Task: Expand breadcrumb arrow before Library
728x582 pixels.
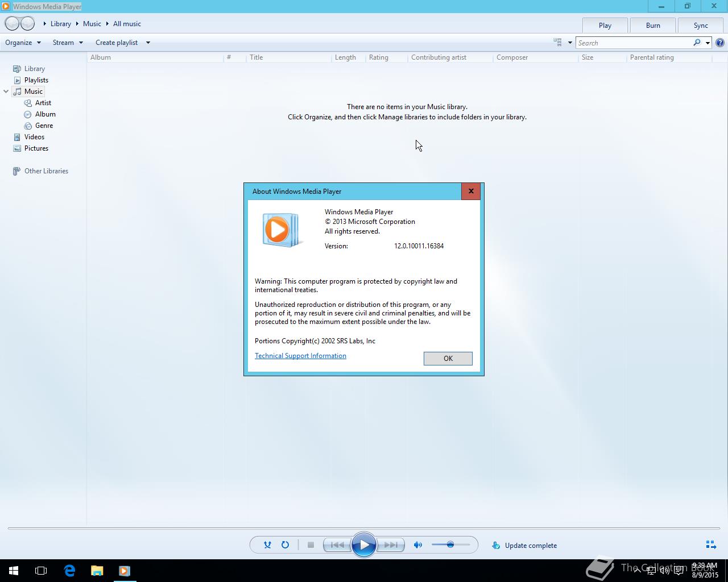Action: point(45,24)
